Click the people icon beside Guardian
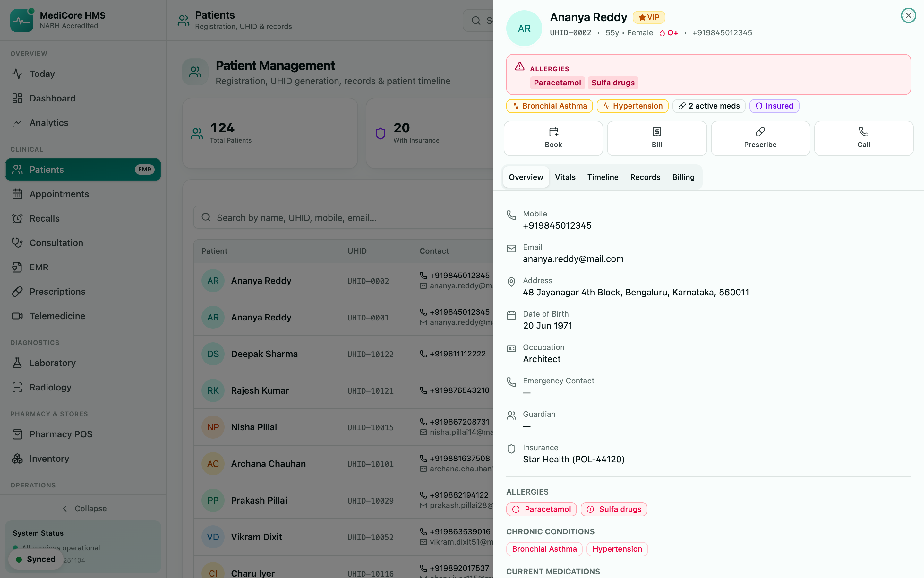The width and height of the screenshot is (924, 578). click(511, 416)
